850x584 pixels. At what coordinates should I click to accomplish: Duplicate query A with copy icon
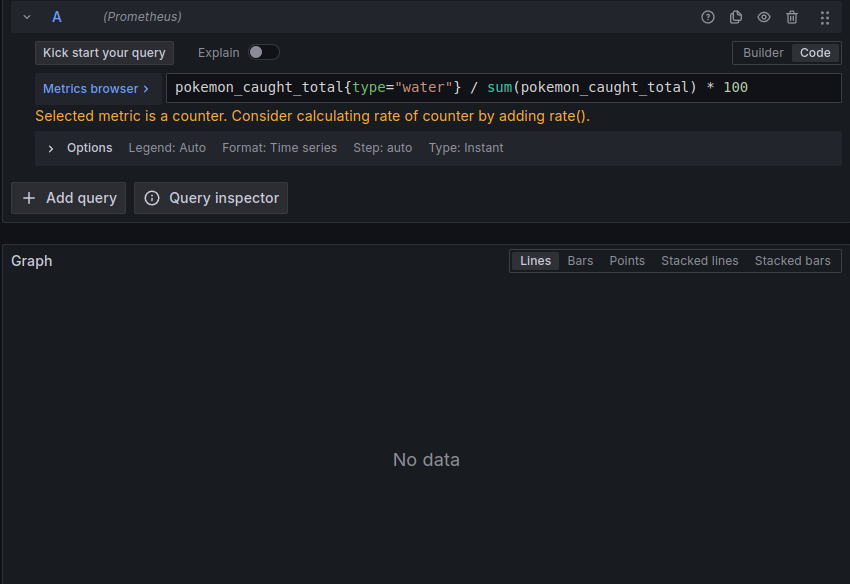[x=736, y=17]
